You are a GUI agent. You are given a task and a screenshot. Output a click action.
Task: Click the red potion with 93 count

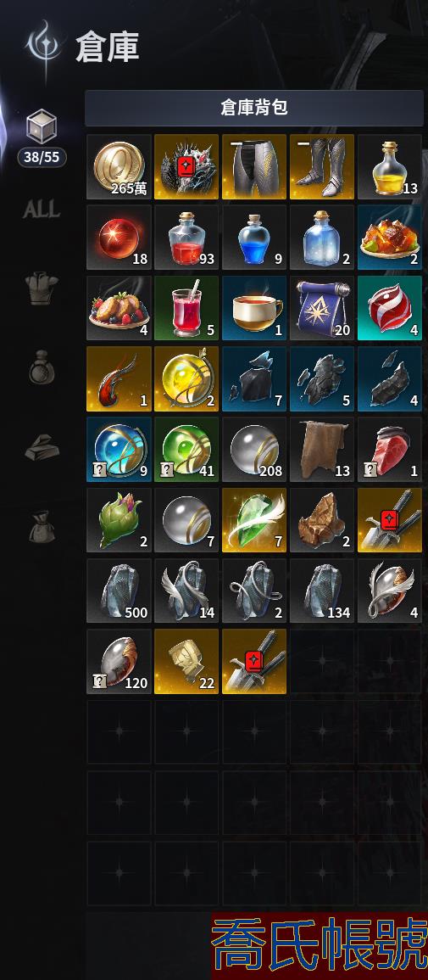[x=186, y=238]
